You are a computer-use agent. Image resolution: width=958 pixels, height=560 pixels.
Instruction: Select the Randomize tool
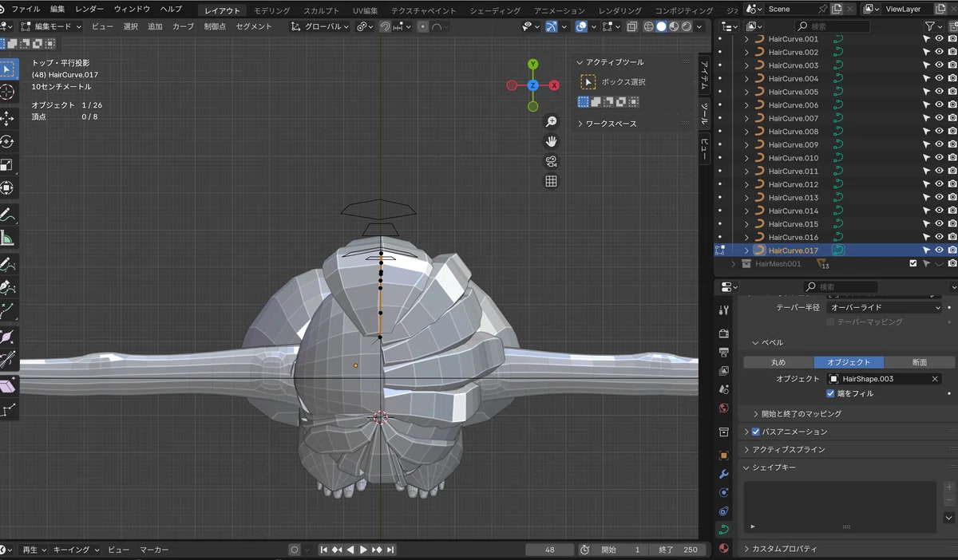click(6, 410)
